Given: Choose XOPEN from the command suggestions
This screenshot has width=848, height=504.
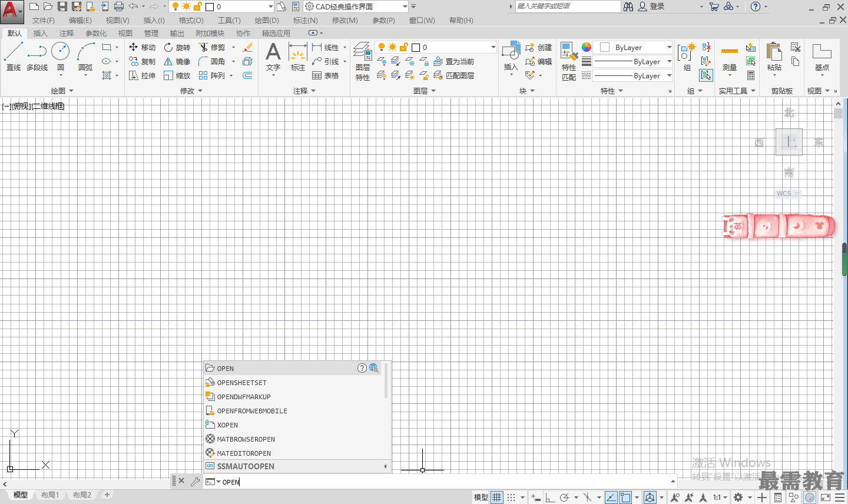Looking at the screenshot, I should (x=293, y=425).
